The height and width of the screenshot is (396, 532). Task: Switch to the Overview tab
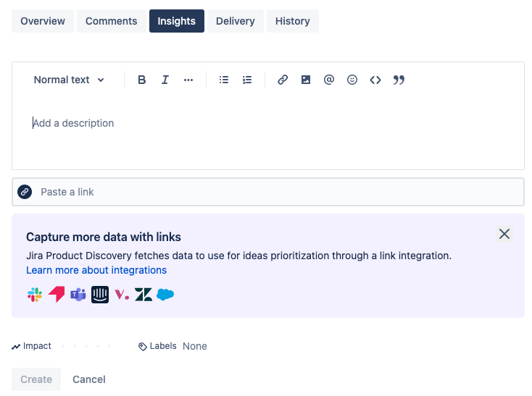(43, 21)
